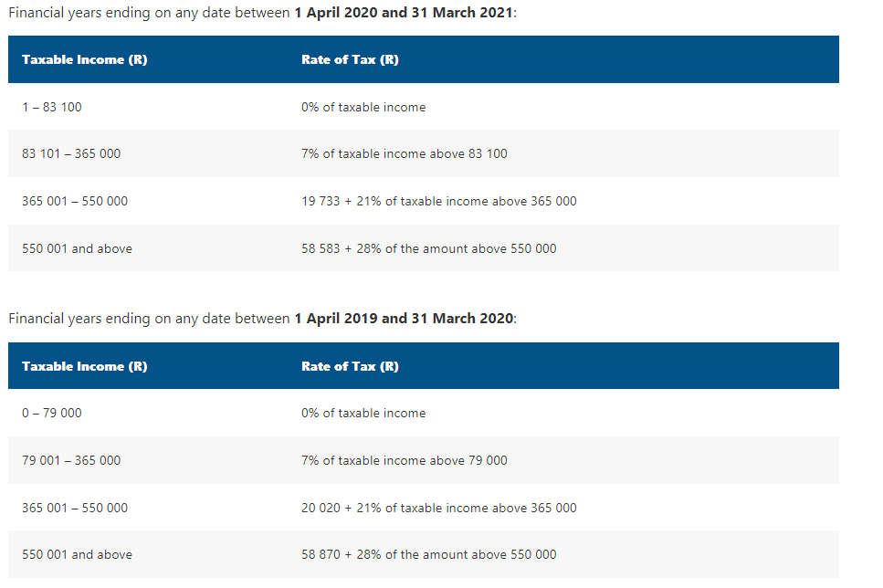The image size is (883, 588).
Task: Click the "19 733 + 21%" tax rate cell
Action: point(438,201)
